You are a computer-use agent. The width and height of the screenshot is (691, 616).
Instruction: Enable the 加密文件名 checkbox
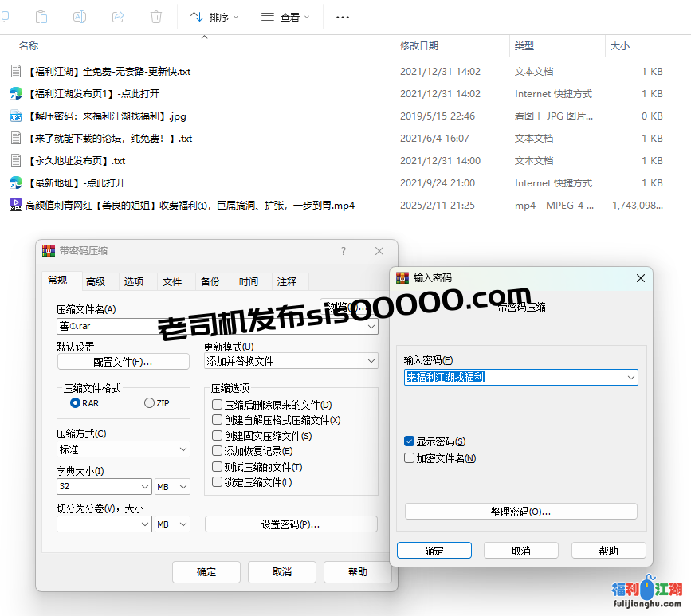(x=410, y=458)
